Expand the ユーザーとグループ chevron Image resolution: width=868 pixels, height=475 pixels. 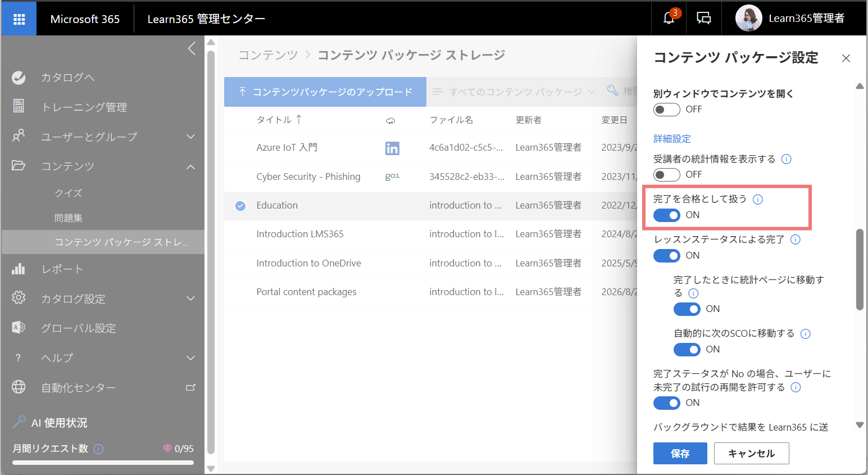pos(191,137)
